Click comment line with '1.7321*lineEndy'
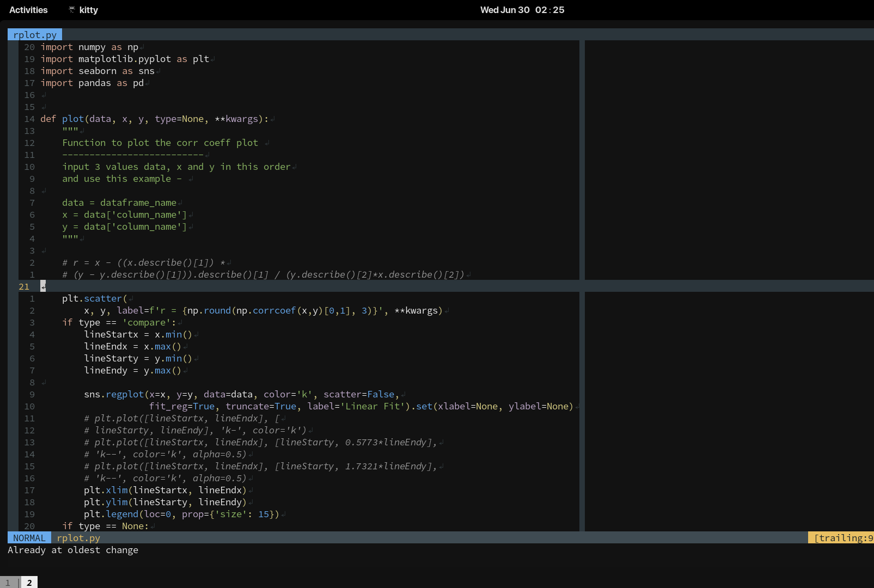The image size is (874, 588). (x=261, y=466)
